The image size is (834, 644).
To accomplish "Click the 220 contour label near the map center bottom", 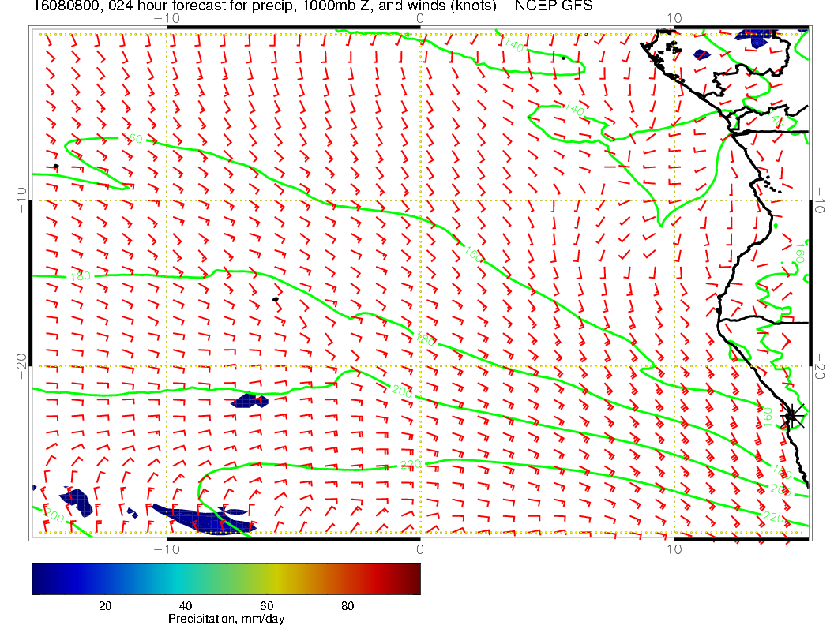I will [x=411, y=464].
